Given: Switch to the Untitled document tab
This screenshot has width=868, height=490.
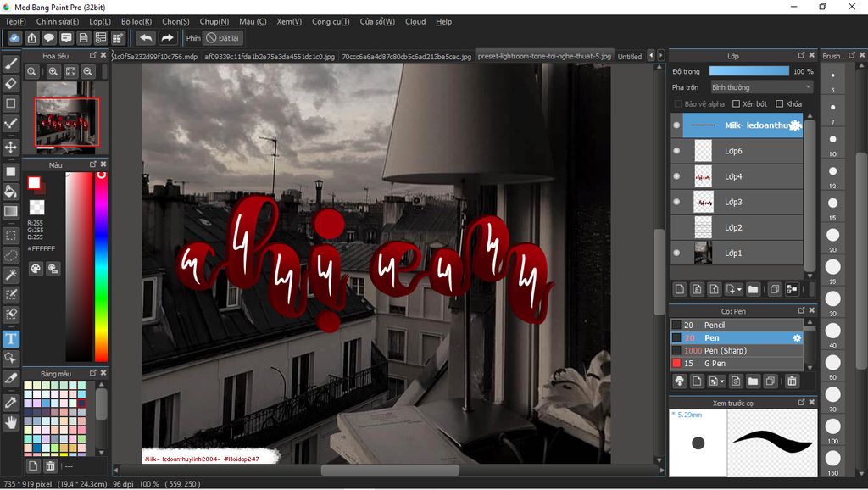Looking at the screenshot, I should 630,57.
